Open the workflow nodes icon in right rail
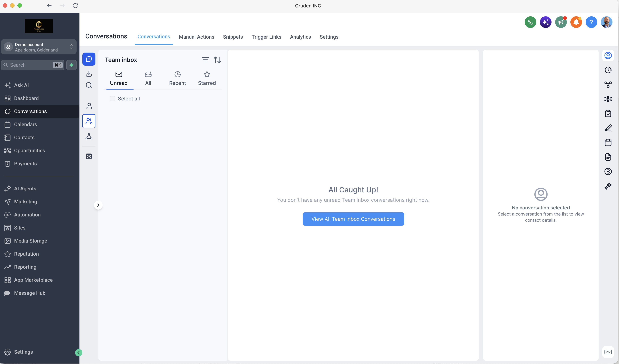 pyautogui.click(x=608, y=84)
